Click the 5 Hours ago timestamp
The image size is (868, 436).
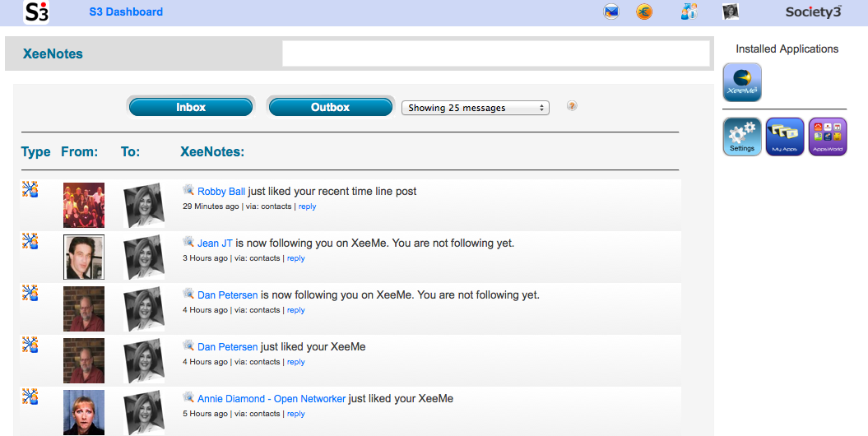206,414
